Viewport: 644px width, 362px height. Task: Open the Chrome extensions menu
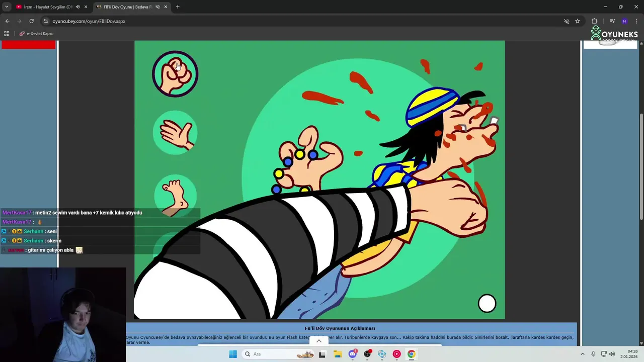pos(595,21)
